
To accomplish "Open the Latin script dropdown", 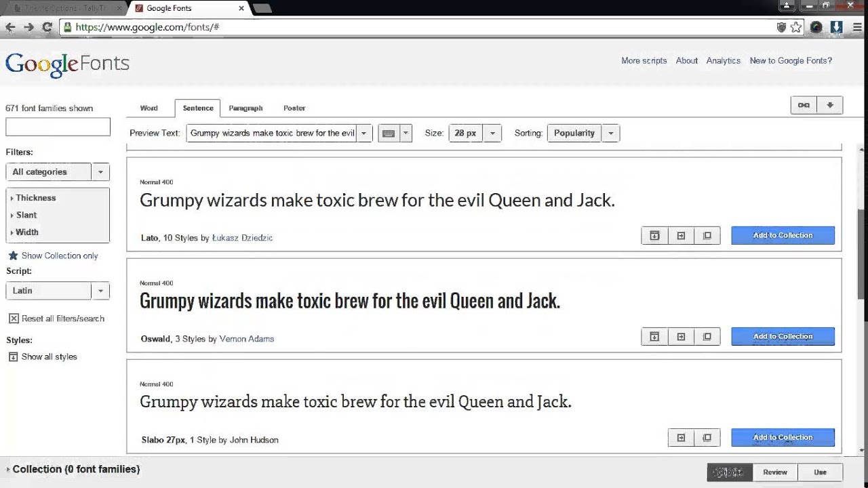I will (x=58, y=291).
